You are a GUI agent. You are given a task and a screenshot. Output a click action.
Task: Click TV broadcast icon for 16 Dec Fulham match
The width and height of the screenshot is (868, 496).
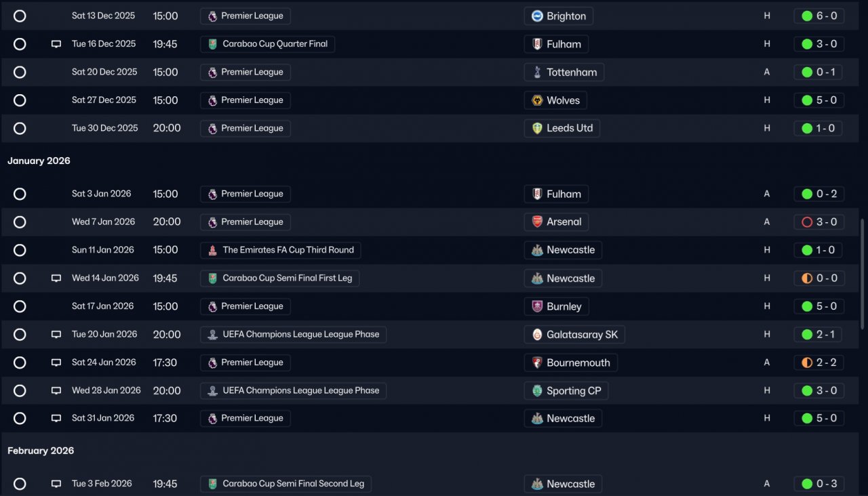tap(56, 44)
